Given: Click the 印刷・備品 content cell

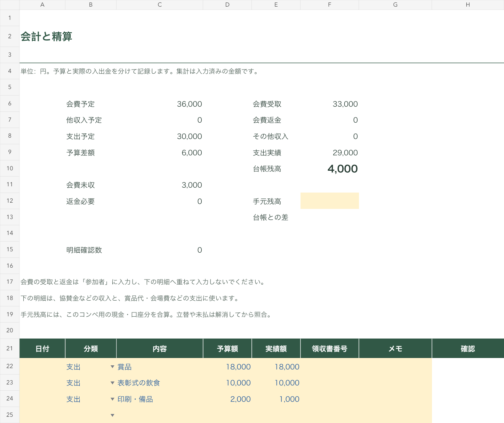Looking at the screenshot, I should click(160, 399).
